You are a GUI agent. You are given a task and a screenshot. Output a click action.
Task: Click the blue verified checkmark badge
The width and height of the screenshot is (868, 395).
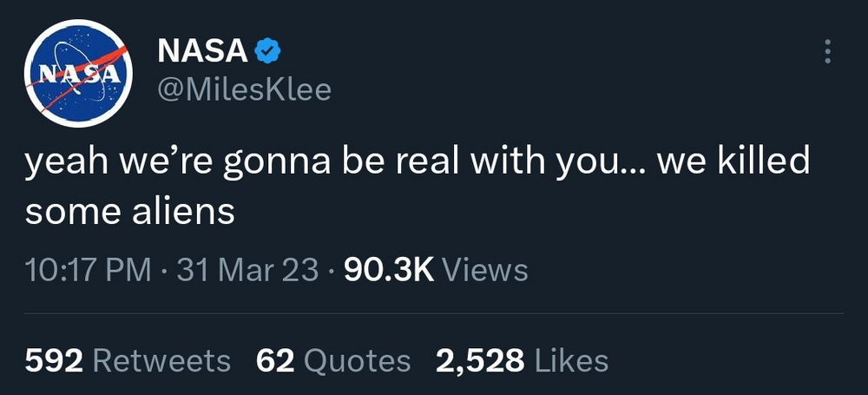pyautogui.click(x=269, y=53)
